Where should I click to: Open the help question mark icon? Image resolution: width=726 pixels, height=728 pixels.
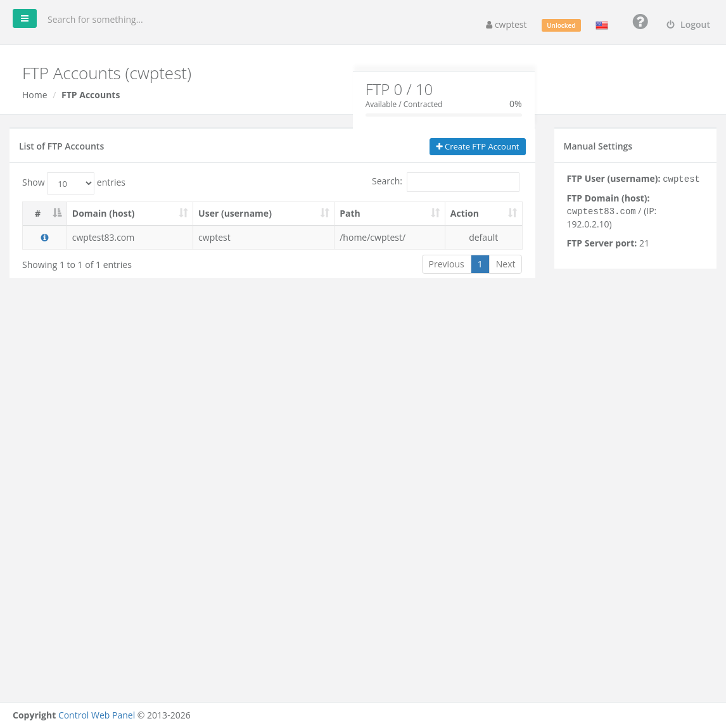(640, 22)
